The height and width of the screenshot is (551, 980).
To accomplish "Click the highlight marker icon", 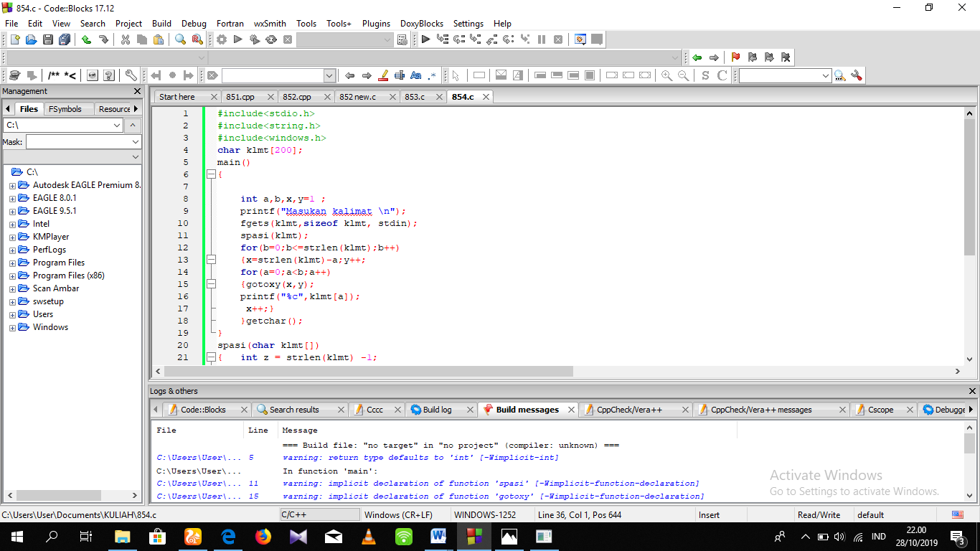I will 383,75.
